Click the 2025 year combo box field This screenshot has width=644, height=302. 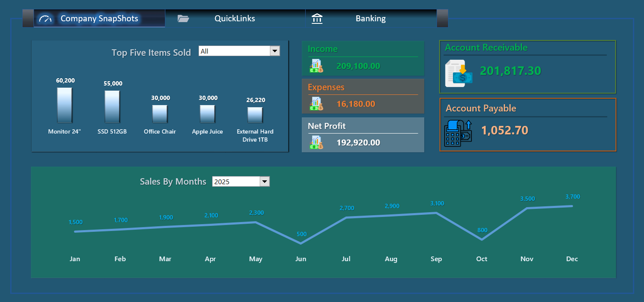(236, 182)
